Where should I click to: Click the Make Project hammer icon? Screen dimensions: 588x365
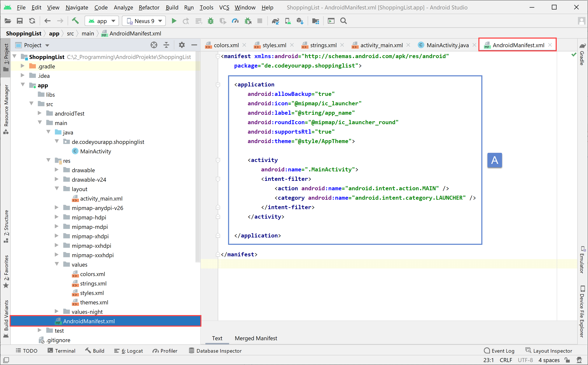(75, 21)
